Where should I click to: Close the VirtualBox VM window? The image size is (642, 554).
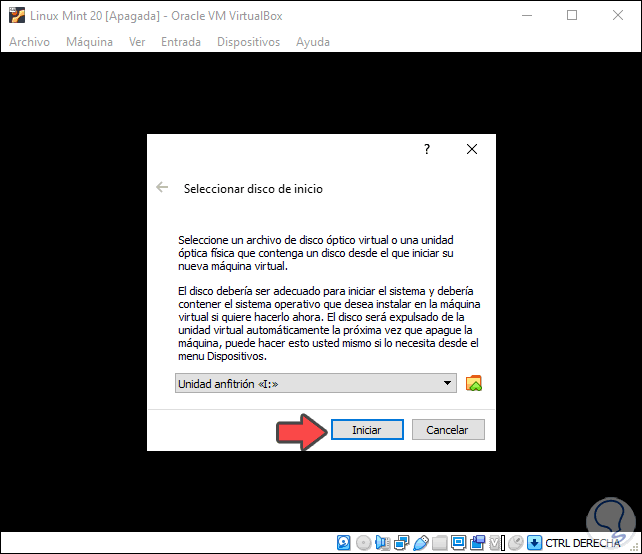[618, 16]
